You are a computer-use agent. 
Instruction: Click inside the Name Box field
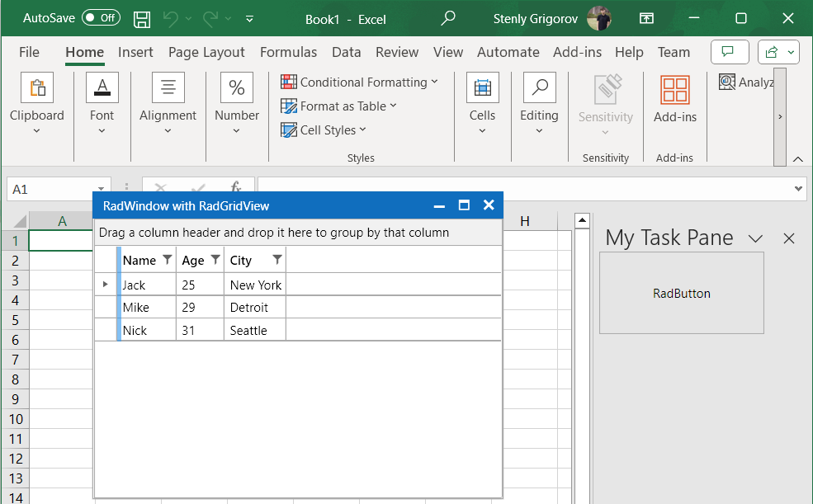click(50, 189)
